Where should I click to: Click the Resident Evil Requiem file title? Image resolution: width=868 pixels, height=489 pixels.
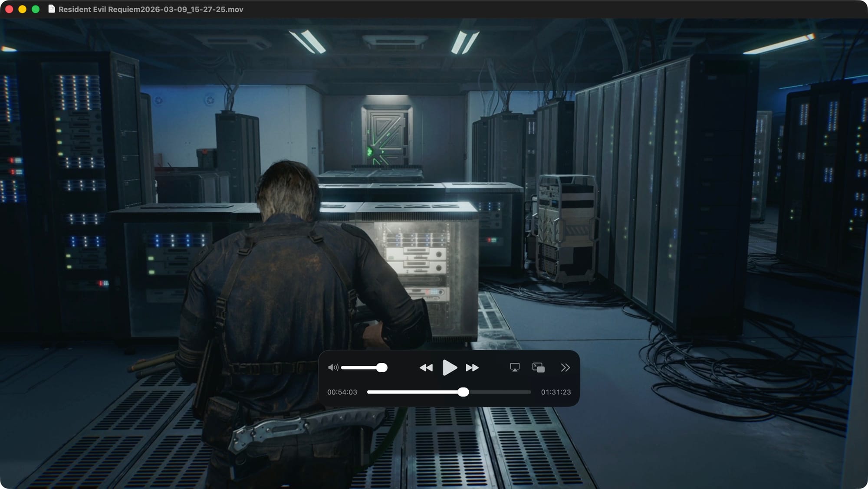point(151,9)
